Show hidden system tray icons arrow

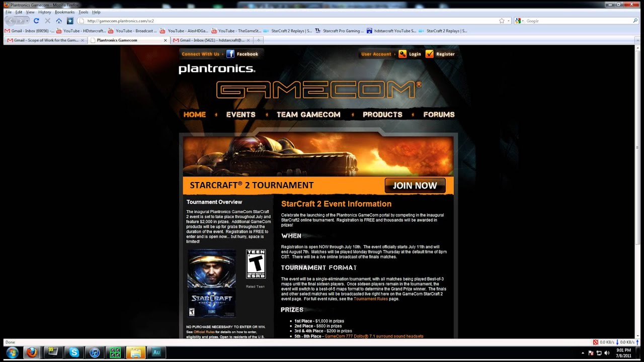coord(583,353)
